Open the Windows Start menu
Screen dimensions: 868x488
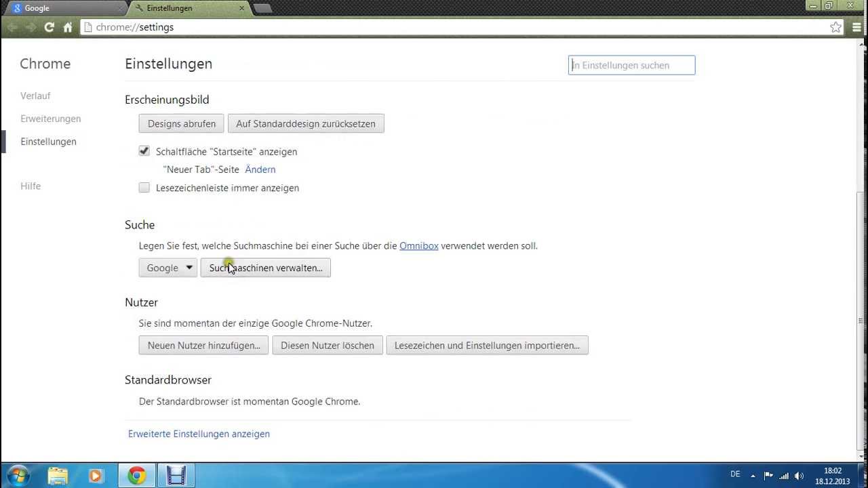click(x=18, y=476)
